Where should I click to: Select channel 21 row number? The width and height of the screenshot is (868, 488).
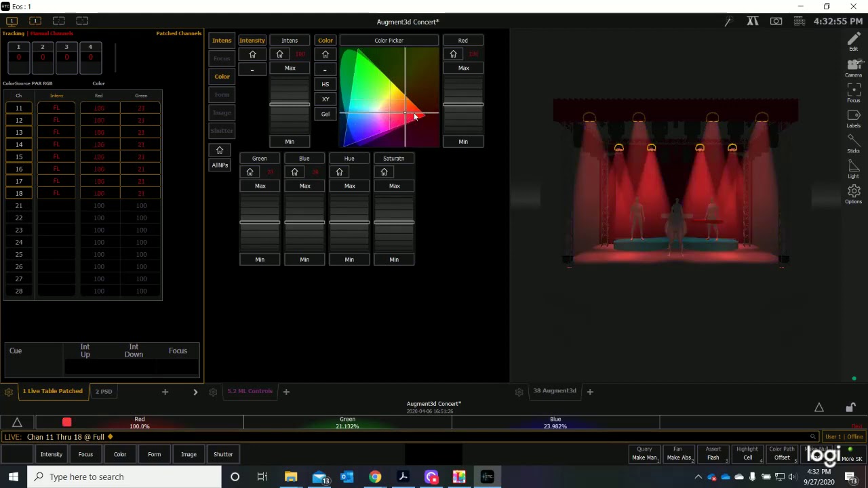pyautogui.click(x=19, y=205)
